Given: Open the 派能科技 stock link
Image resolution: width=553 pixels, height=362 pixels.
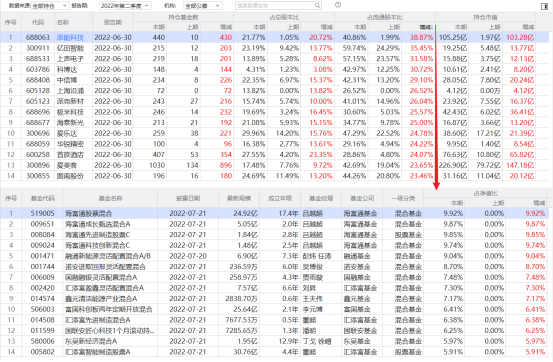Looking at the screenshot, I should [71, 37].
